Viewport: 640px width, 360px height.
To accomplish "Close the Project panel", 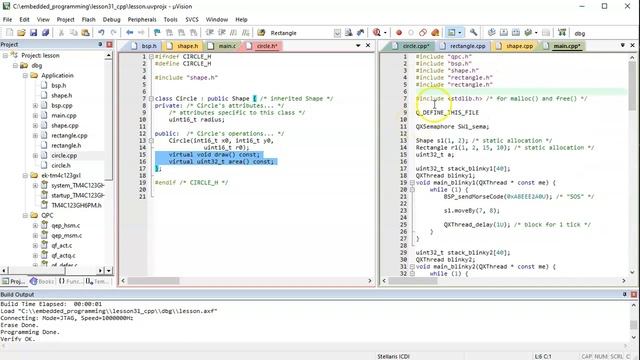I will [x=109, y=44].
